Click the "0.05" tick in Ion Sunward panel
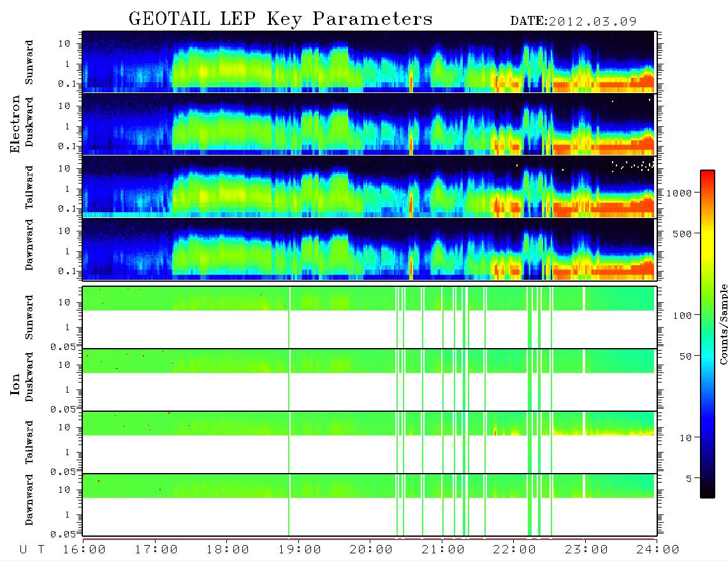Viewport: 728px width, 561px height. click(x=63, y=346)
